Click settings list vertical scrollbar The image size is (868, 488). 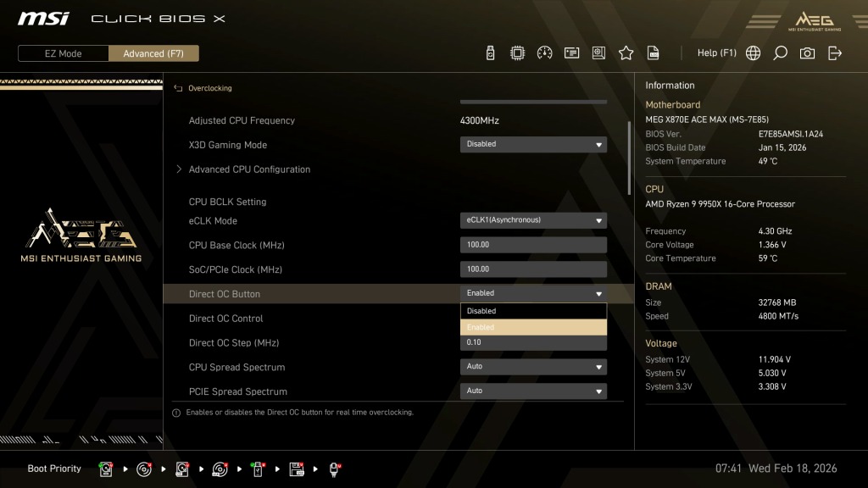(629, 158)
